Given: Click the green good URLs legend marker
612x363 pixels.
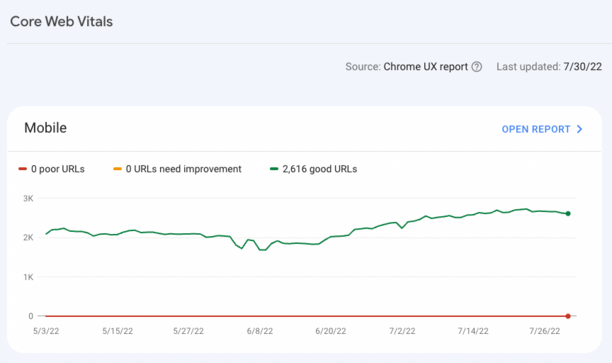Looking at the screenshot, I should [x=274, y=169].
